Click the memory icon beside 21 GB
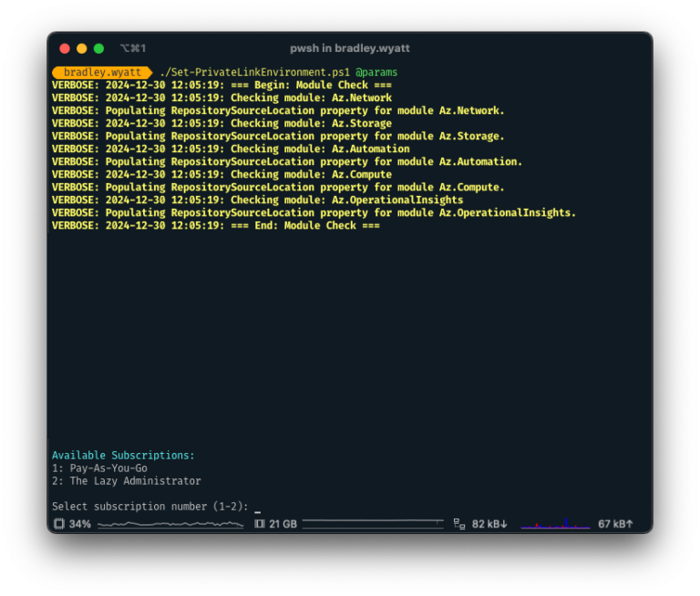700x596 pixels. click(260, 524)
